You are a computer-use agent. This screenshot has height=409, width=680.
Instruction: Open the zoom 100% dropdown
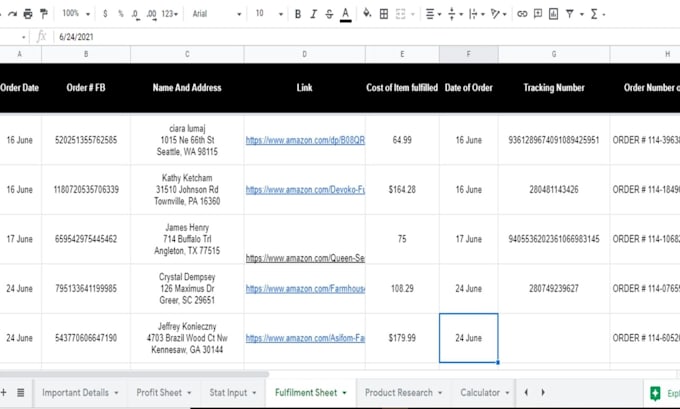pyautogui.click(x=75, y=14)
